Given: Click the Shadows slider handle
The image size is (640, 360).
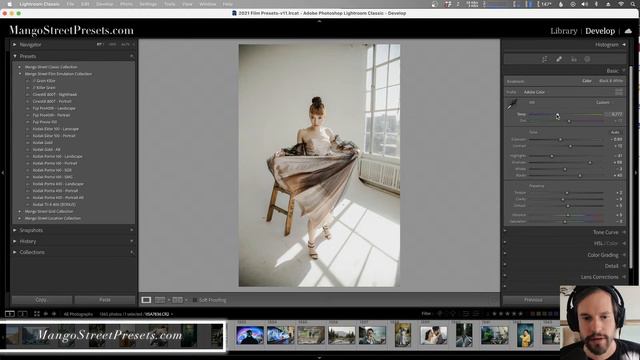Looking at the screenshot, I should coord(590,162).
